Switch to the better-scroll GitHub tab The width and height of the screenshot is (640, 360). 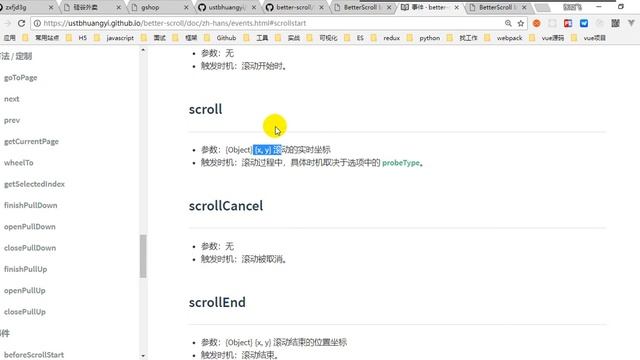tap(294, 7)
